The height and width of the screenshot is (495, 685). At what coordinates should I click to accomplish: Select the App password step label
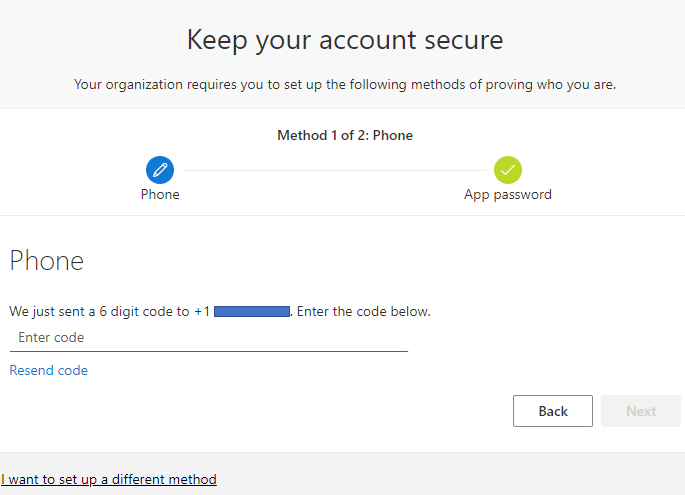tap(508, 194)
